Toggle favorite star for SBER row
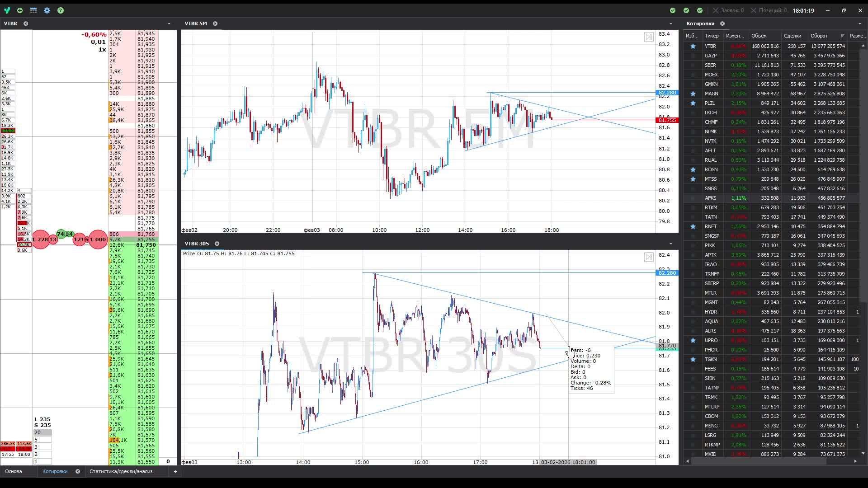This screenshot has width=868, height=488. [693, 65]
